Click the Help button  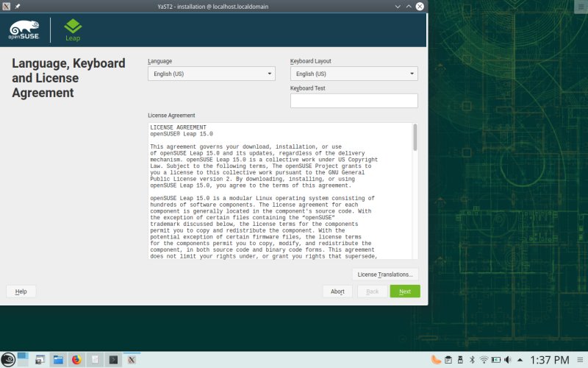tap(21, 291)
